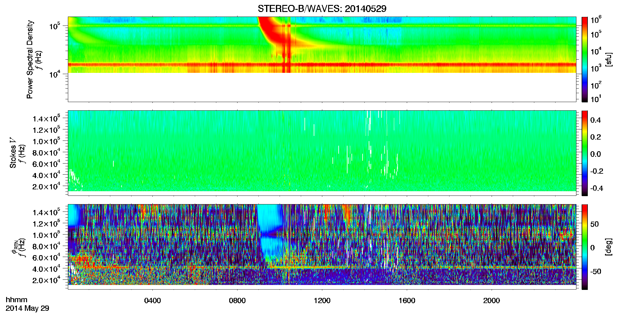Click the "1200" time tick label

tap(322, 301)
